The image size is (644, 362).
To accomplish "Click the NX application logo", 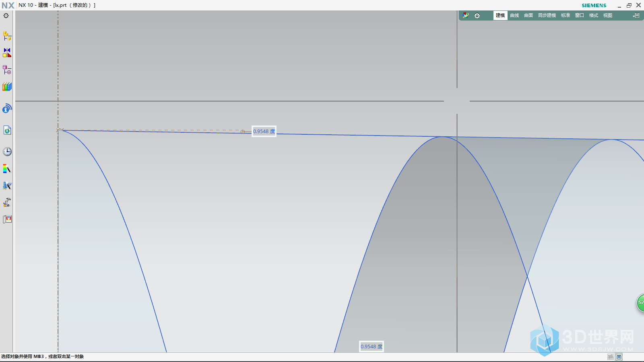I will pyautogui.click(x=8, y=5).
